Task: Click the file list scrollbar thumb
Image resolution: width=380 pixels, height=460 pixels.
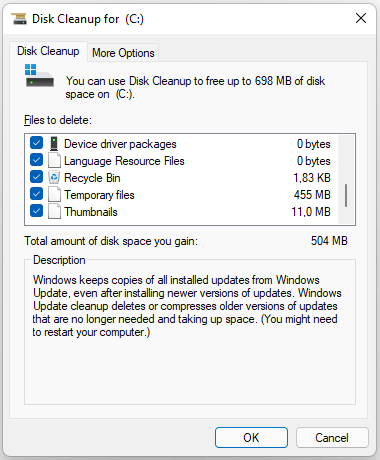Action: (x=346, y=195)
